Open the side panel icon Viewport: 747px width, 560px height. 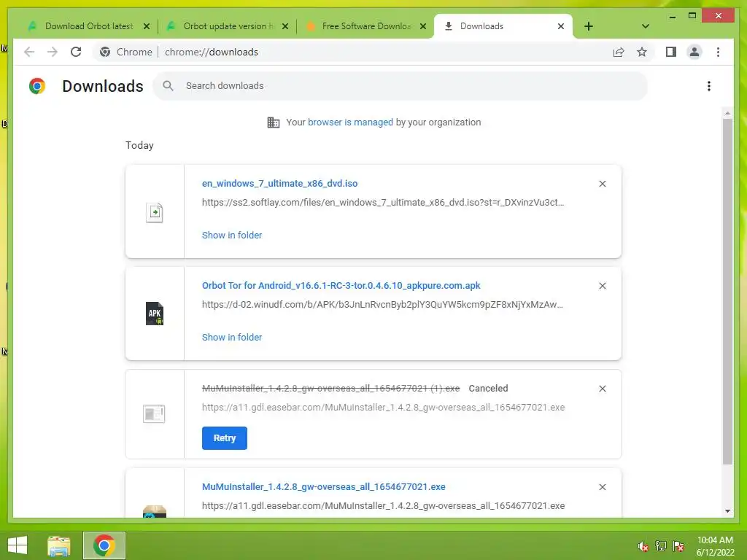click(671, 52)
